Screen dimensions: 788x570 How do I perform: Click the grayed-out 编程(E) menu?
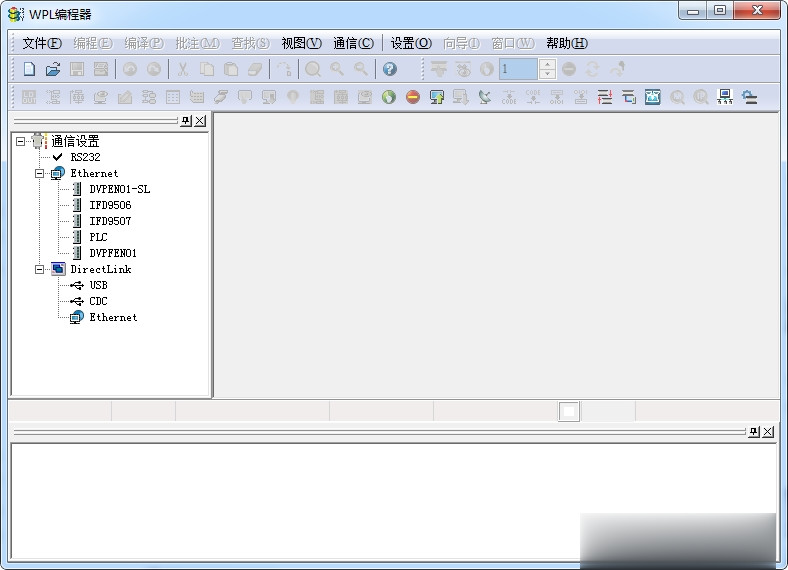tap(93, 43)
